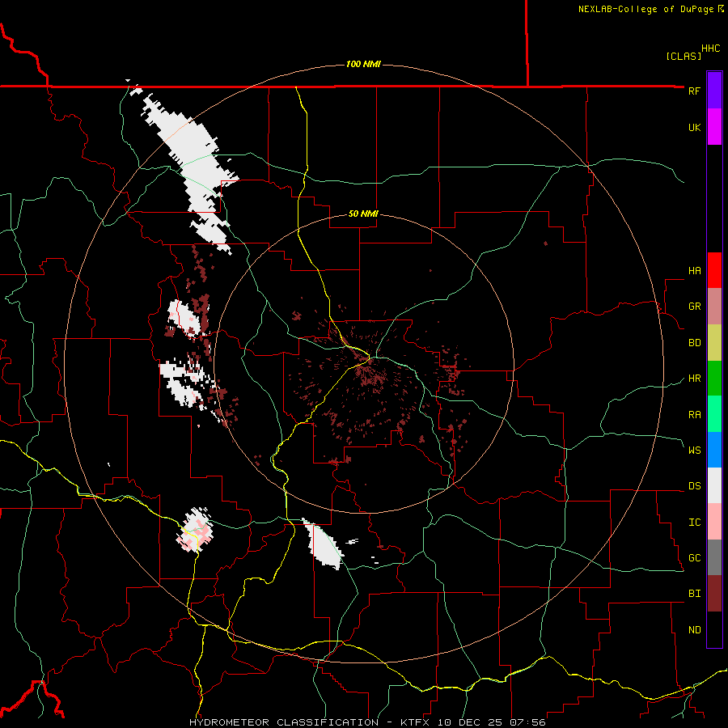Image resolution: width=728 pixels, height=728 pixels.
Task: Click the BI brown legend swatch
Action: (x=714, y=594)
